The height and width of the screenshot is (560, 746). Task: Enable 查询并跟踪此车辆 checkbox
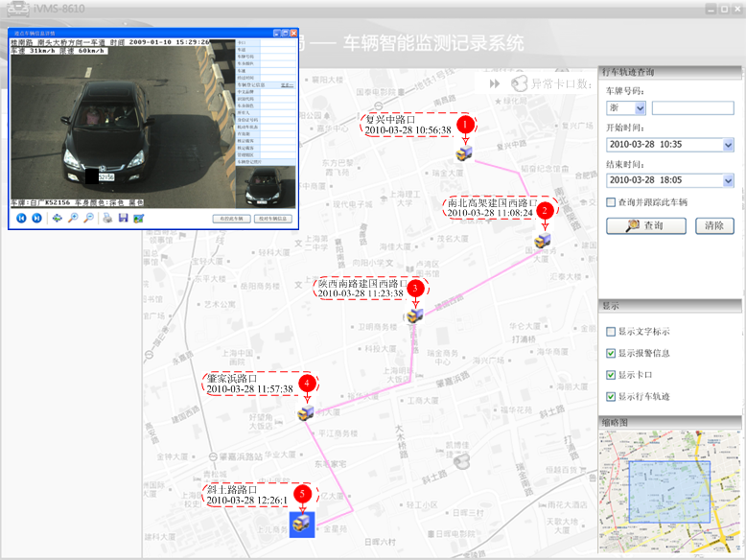(x=612, y=202)
